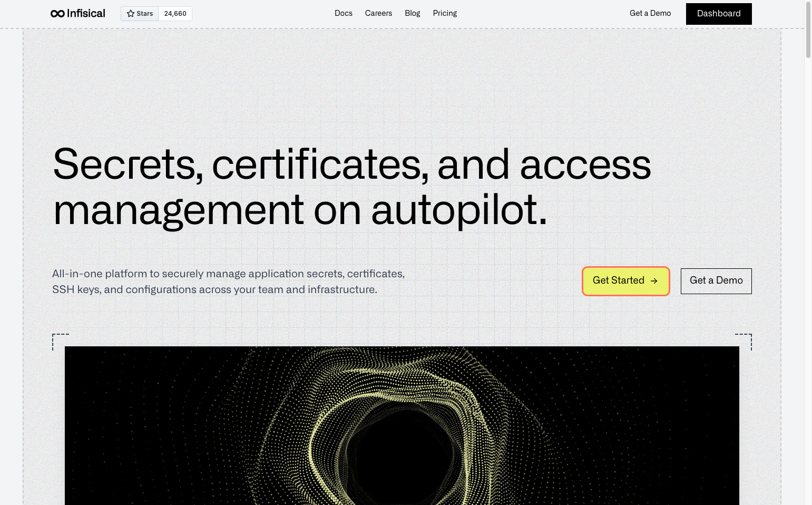Navigate to the Pricing page
This screenshot has height=505, width=812.
click(x=445, y=13)
